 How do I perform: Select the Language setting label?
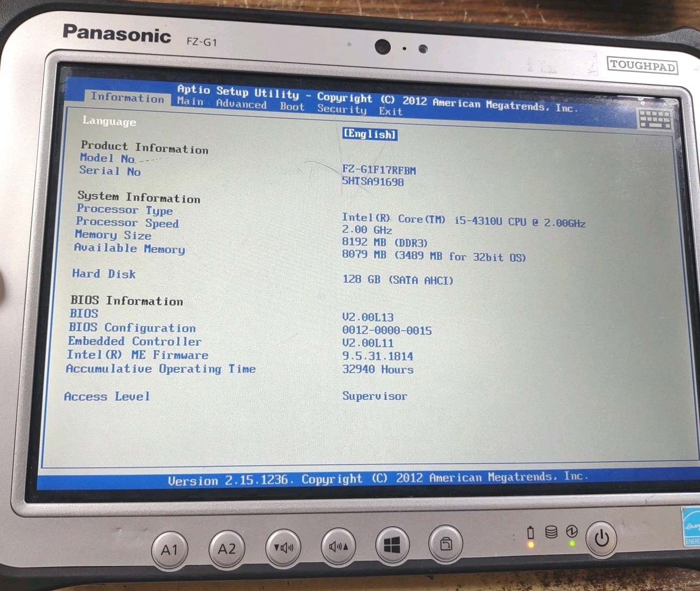coord(109,121)
